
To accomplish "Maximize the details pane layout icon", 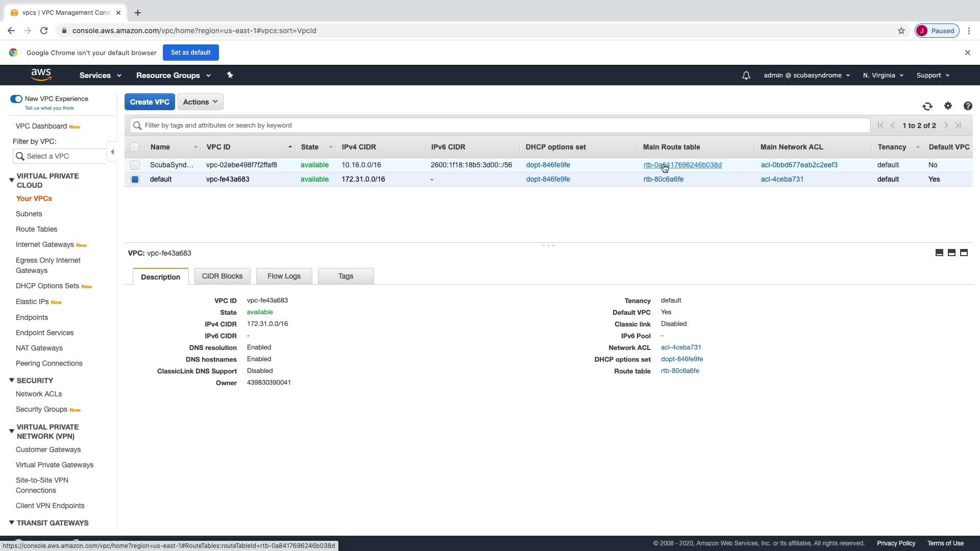I will tap(964, 253).
